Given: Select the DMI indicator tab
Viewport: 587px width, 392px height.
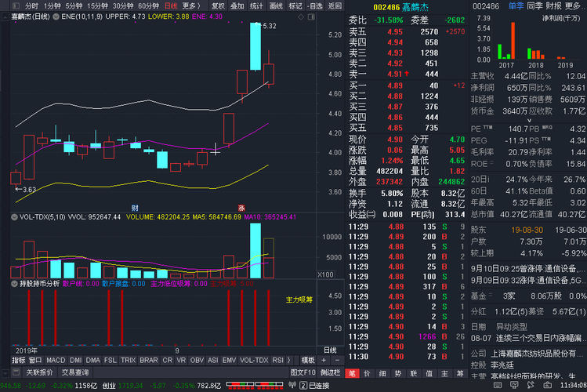Looking at the screenshot, I should coord(75,360).
